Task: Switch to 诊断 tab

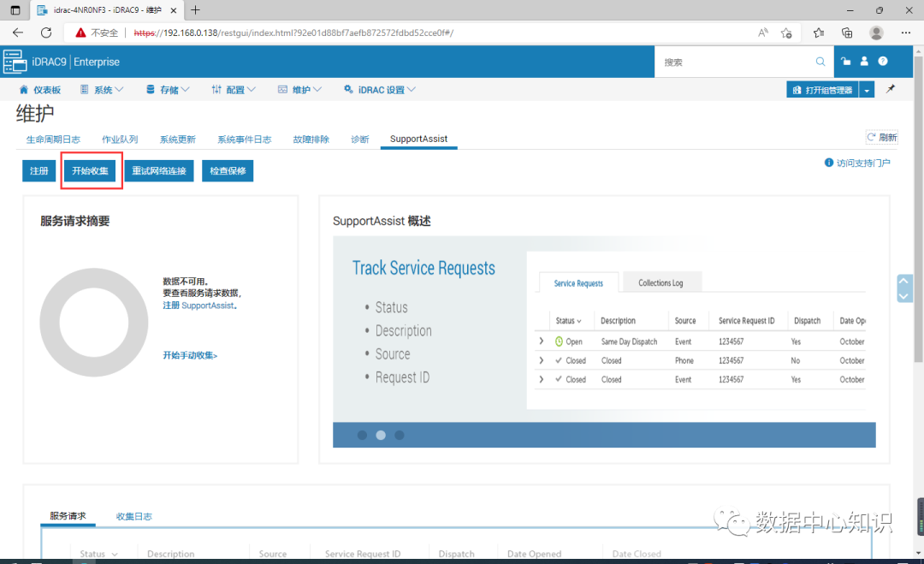Action: tap(360, 140)
